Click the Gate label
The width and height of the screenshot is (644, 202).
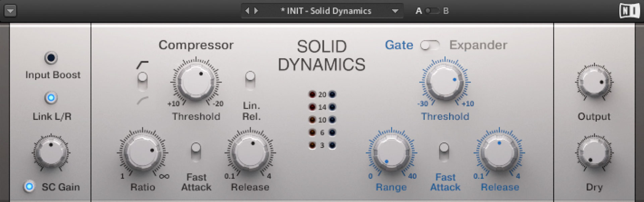click(399, 45)
